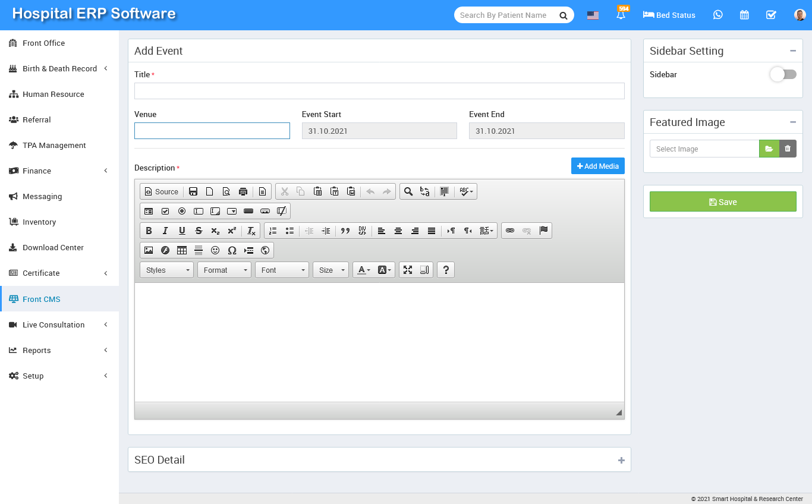Click the Add Media button
Image resolution: width=812 pixels, height=504 pixels.
[597, 166]
